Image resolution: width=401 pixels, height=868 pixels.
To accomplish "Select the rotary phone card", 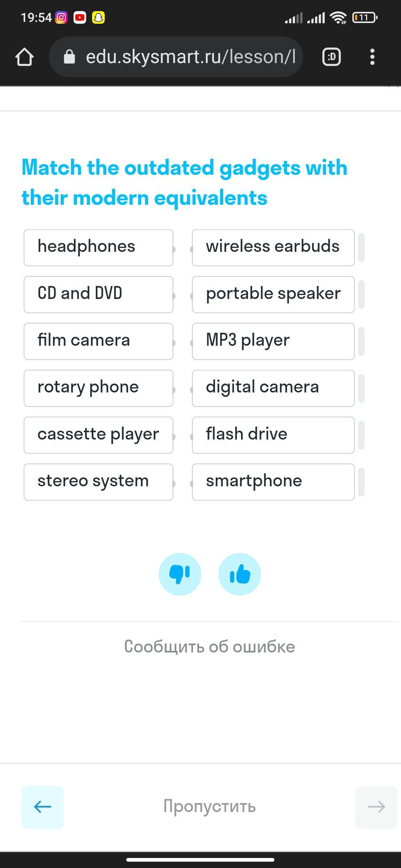I will (98, 388).
